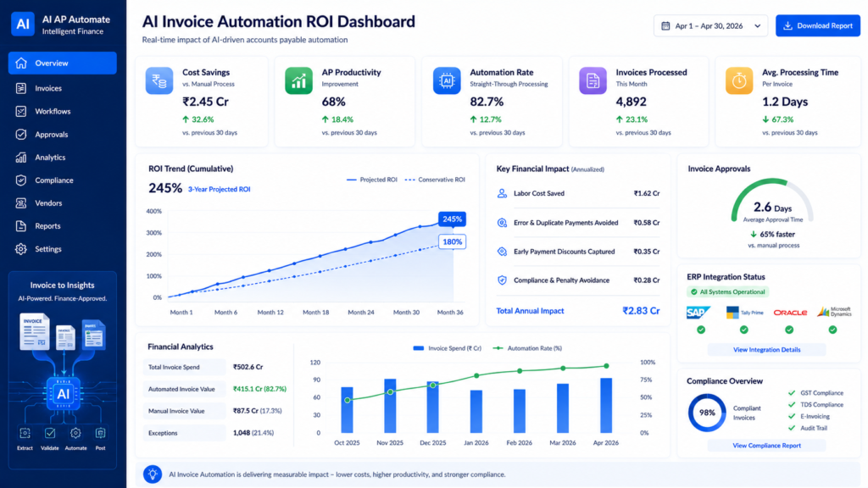This screenshot has width=868, height=488.
Task: Click the Oct 2025 invoice spend bar
Action: [x=347, y=410]
